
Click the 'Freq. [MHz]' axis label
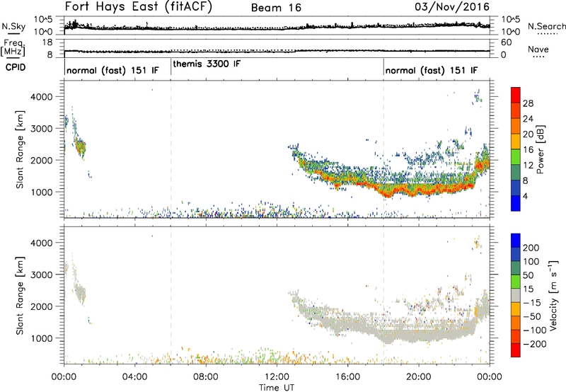pos(13,47)
